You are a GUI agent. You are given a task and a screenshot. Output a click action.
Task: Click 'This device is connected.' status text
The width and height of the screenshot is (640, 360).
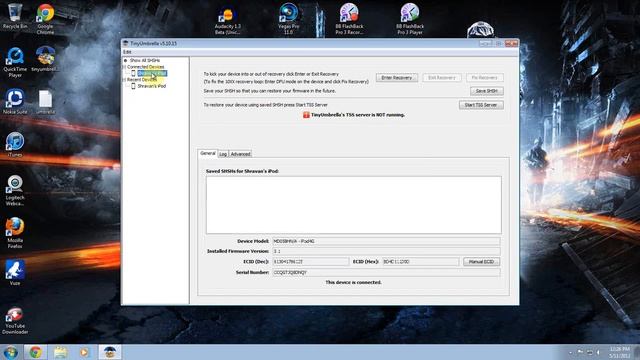point(353,282)
